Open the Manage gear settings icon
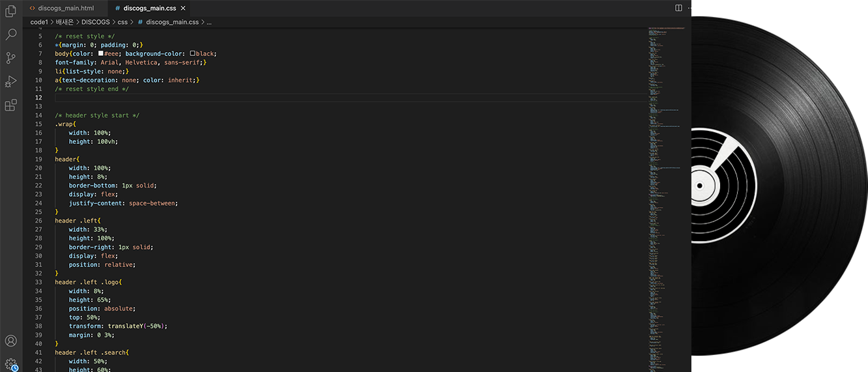Viewport: 868px width, 372px height. coord(10,364)
